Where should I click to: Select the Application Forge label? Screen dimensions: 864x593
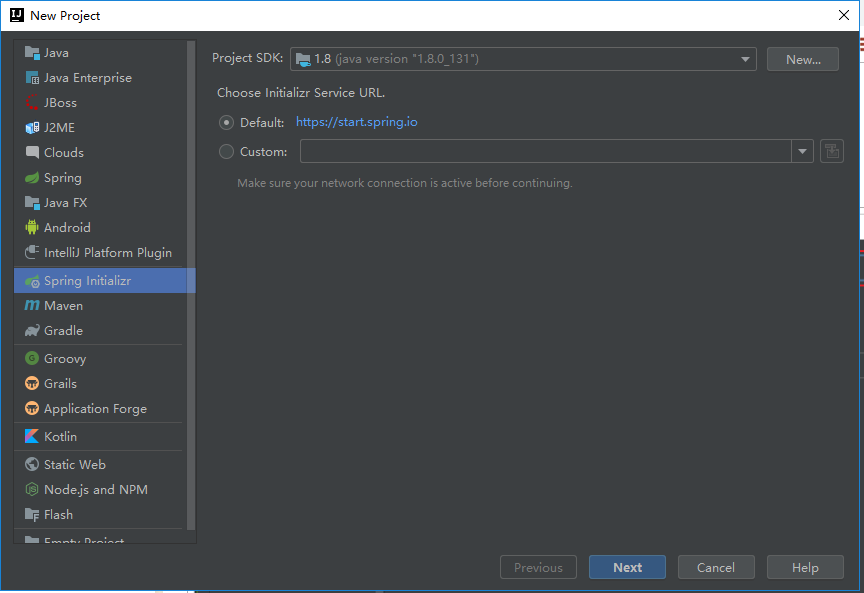click(x=95, y=408)
